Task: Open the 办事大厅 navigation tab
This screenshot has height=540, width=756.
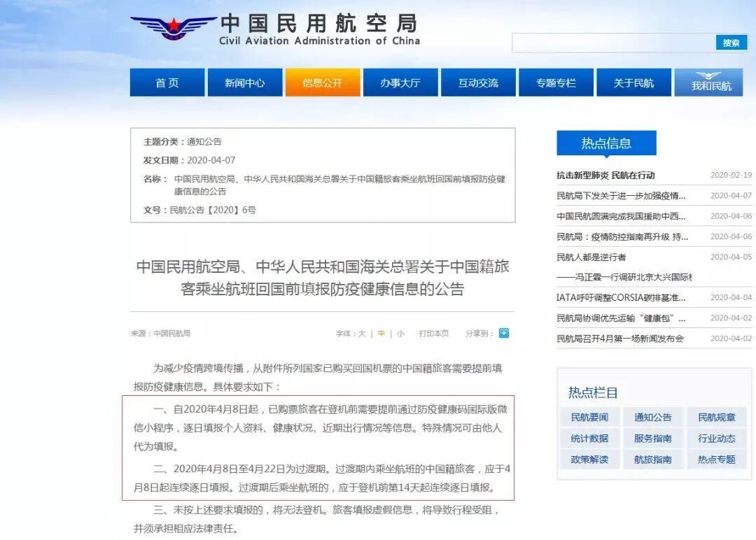Action: 400,83
